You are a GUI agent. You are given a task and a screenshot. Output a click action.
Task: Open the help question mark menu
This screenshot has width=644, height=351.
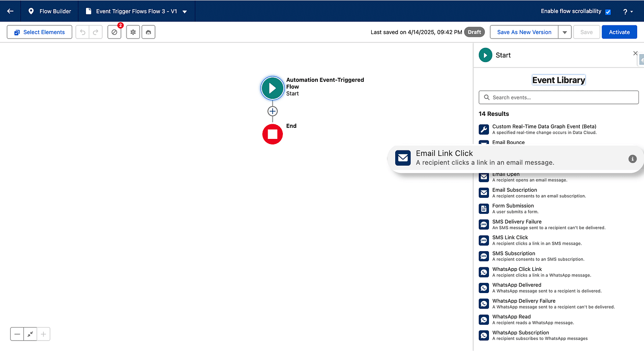(x=627, y=12)
